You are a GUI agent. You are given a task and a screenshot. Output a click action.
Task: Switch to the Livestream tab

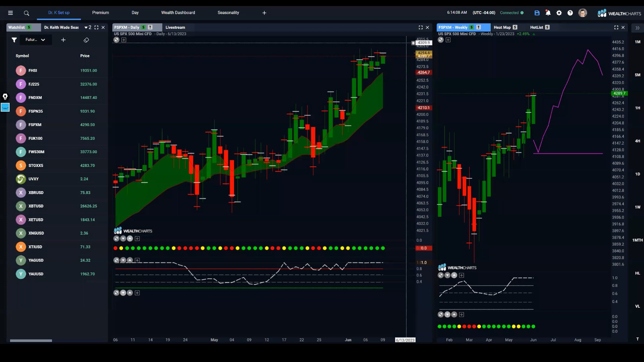pos(175,27)
